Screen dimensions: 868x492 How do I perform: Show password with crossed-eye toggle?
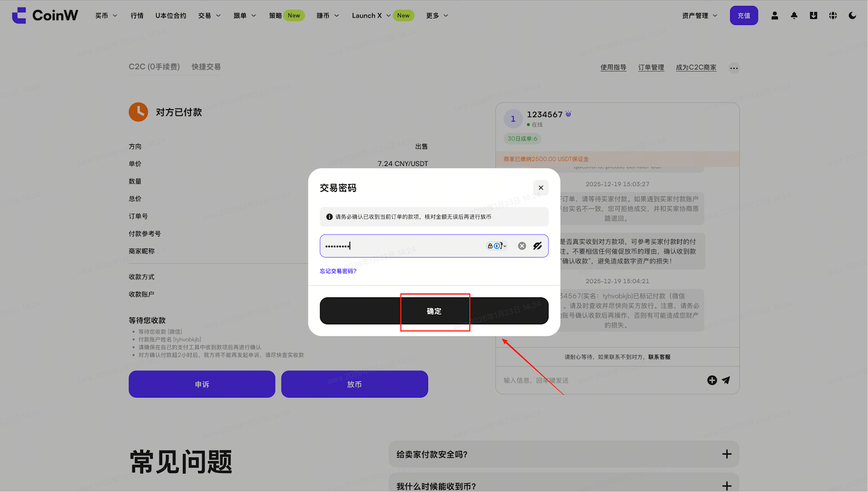click(538, 246)
